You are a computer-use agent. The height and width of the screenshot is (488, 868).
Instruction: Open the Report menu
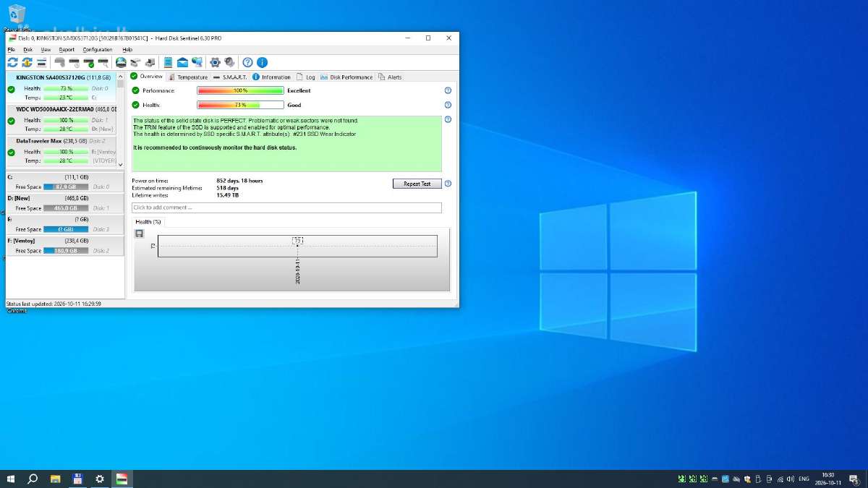[67, 50]
